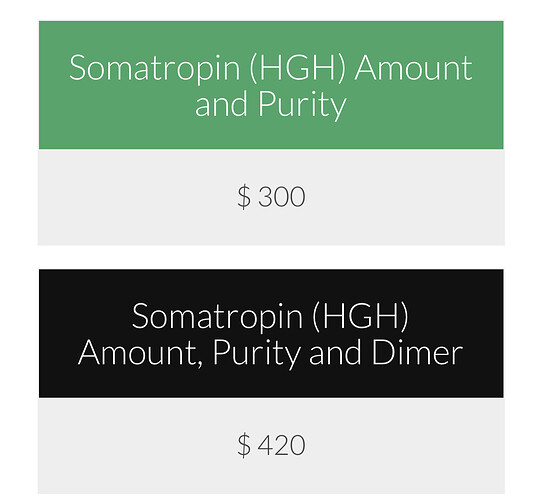This screenshot has height=500, width=543.
Task: Click 'Somatropin (HGH)' title in black card
Action: [270, 316]
